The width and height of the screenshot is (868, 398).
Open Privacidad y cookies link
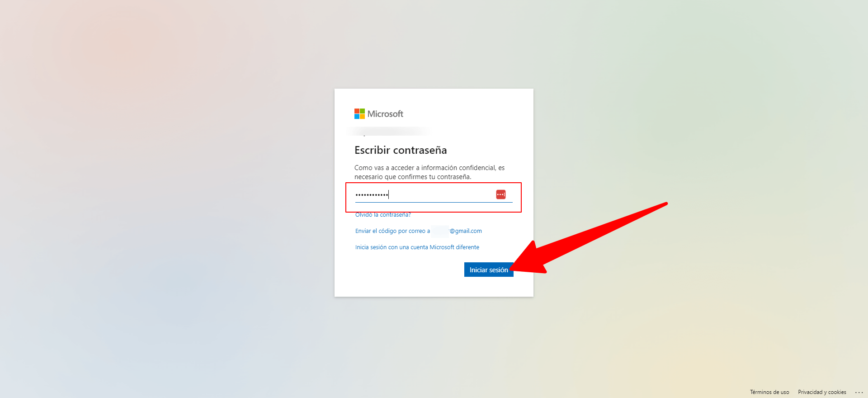click(x=822, y=392)
